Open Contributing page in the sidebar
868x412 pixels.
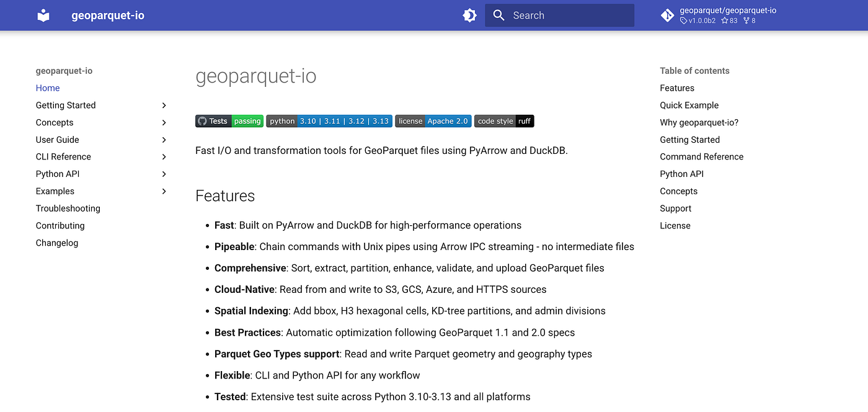pos(60,226)
